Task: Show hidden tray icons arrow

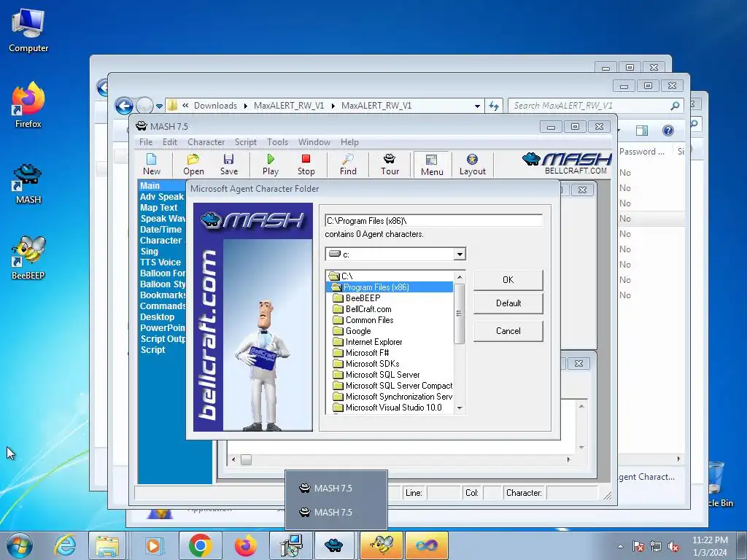Action: pos(620,547)
